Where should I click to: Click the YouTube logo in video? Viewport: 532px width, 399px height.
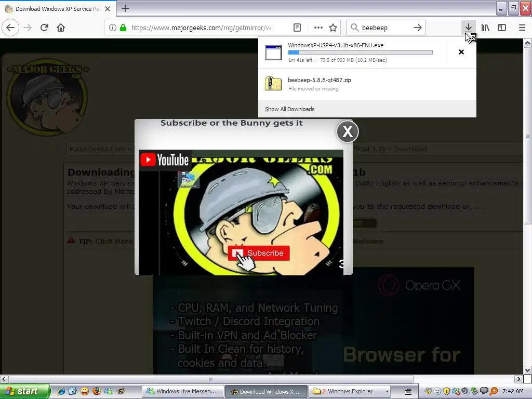click(x=165, y=160)
